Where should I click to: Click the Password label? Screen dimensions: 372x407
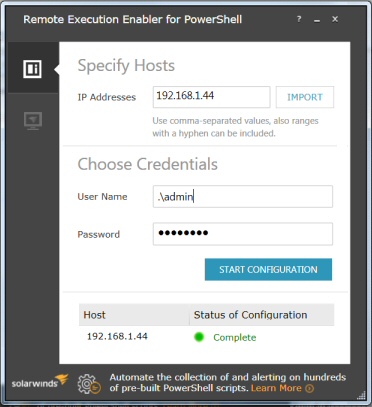(99, 234)
